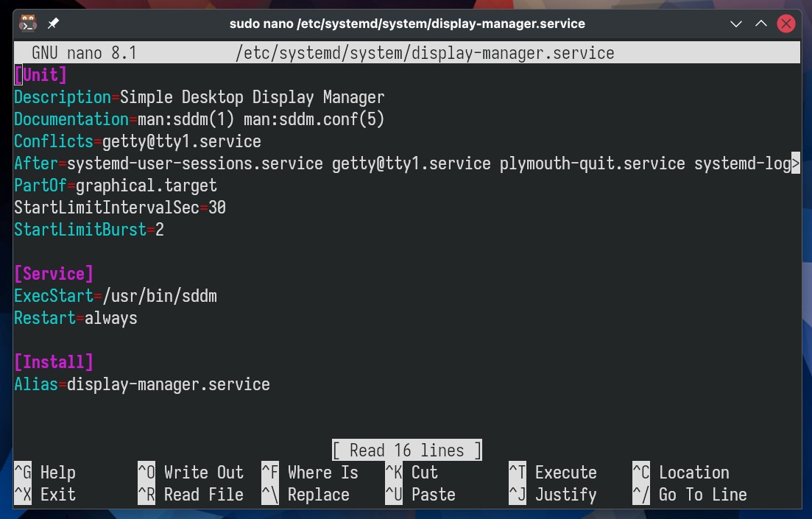Screen dimensions: 812x519
Task: Click the ^X Exit shortcut
Action: 45,495
